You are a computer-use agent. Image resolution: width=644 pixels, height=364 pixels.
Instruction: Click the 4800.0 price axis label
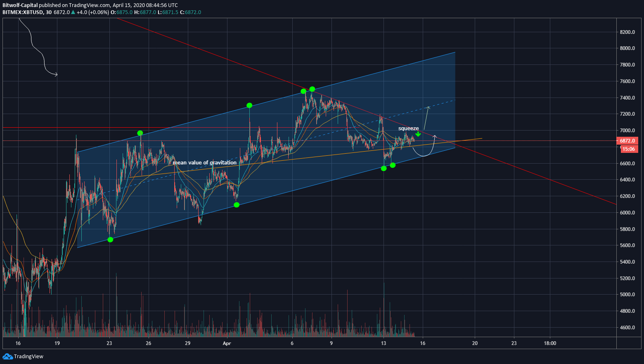(x=627, y=311)
